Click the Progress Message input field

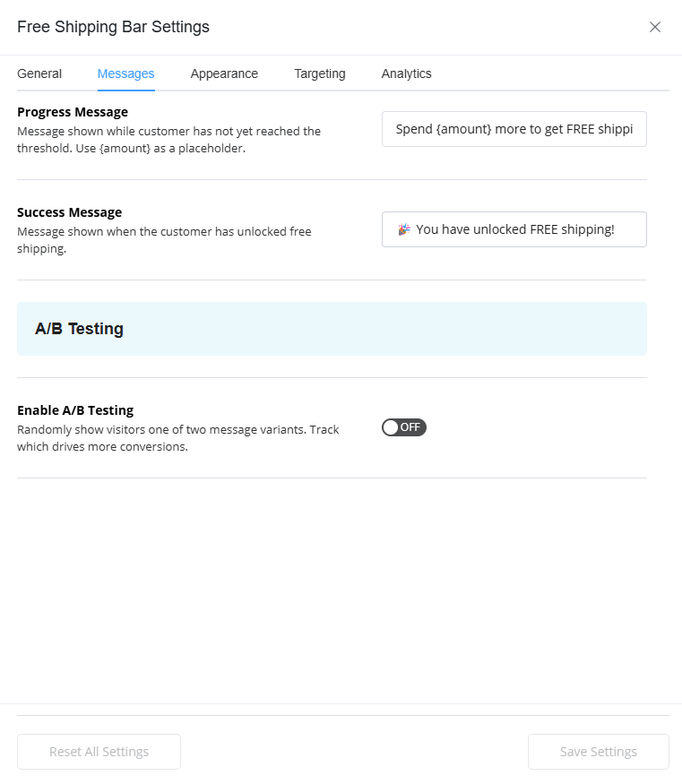(x=514, y=129)
